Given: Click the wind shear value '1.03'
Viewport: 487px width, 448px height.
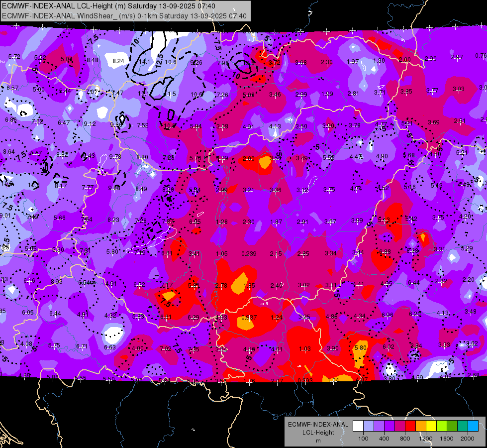Looking at the screenshot, I should point(305,349).
